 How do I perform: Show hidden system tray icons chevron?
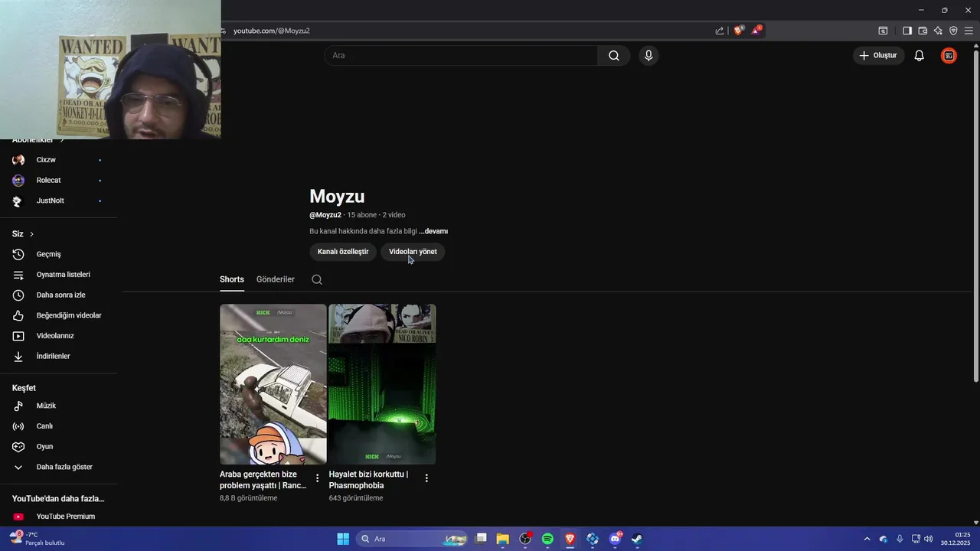coord(867,539)
